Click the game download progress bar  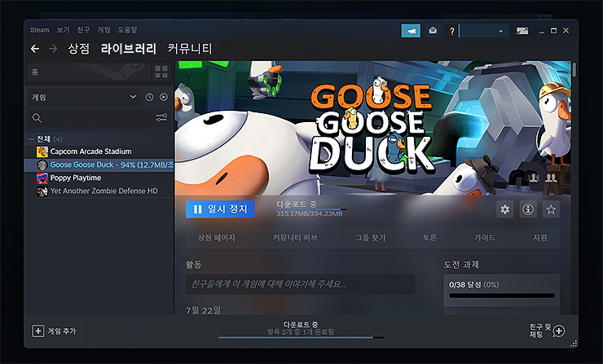tap(311, 209)
